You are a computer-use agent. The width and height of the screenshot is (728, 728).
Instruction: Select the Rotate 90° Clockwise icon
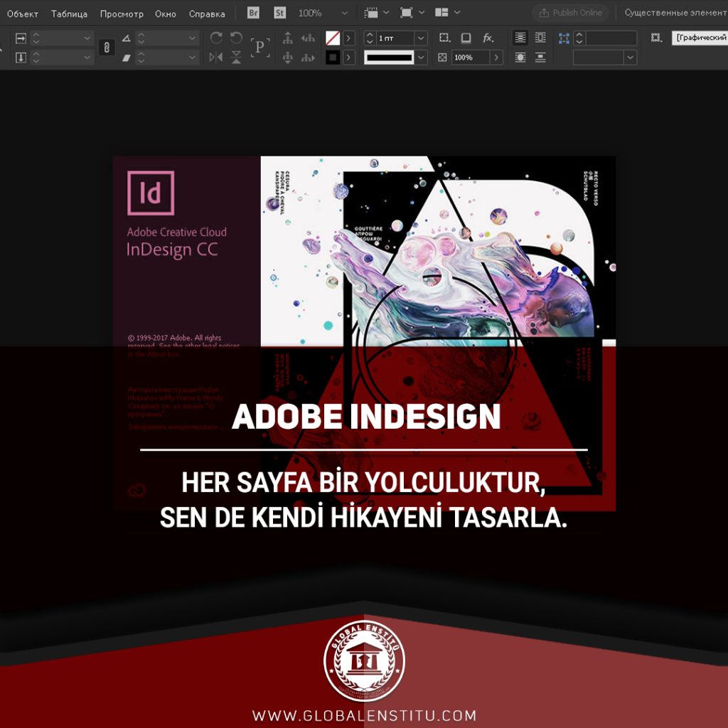coord(217,37)
